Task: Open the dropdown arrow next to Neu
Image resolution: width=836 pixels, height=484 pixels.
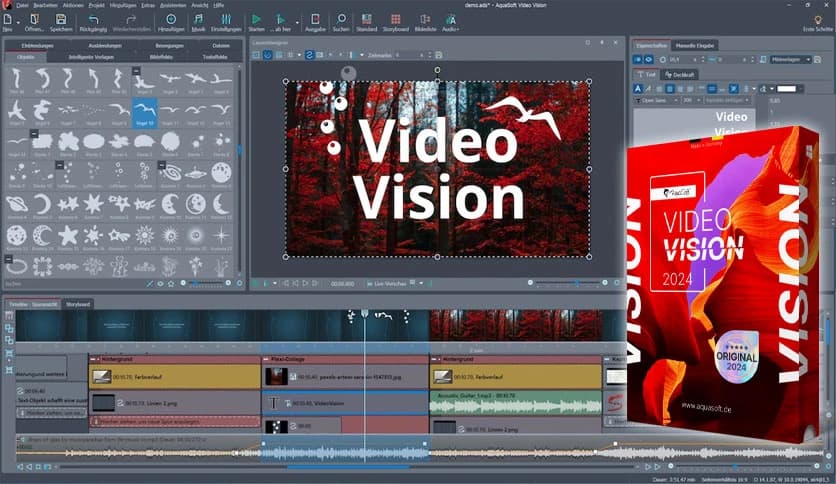Action: pos(18,22)
